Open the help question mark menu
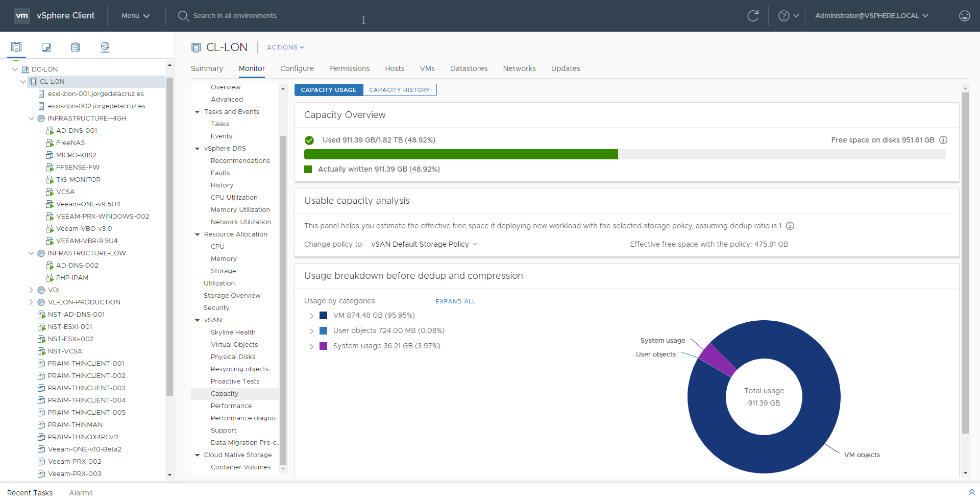Image resolution: width=980 pixels, height=500 pixels. [x=789, y=16]
